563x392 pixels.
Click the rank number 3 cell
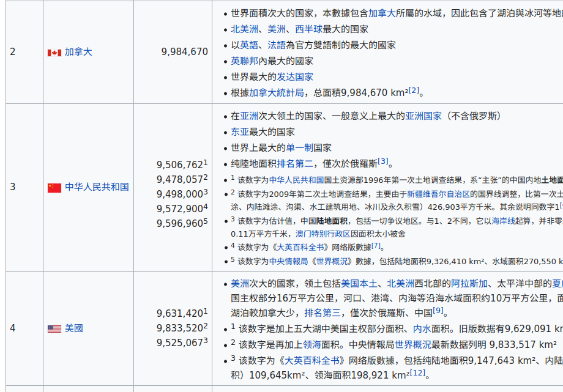point(24,187)
